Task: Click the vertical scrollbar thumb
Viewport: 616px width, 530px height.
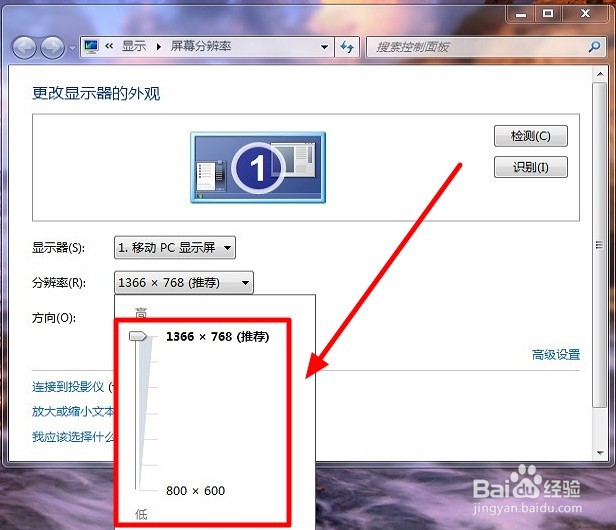Action: point(600,245)
